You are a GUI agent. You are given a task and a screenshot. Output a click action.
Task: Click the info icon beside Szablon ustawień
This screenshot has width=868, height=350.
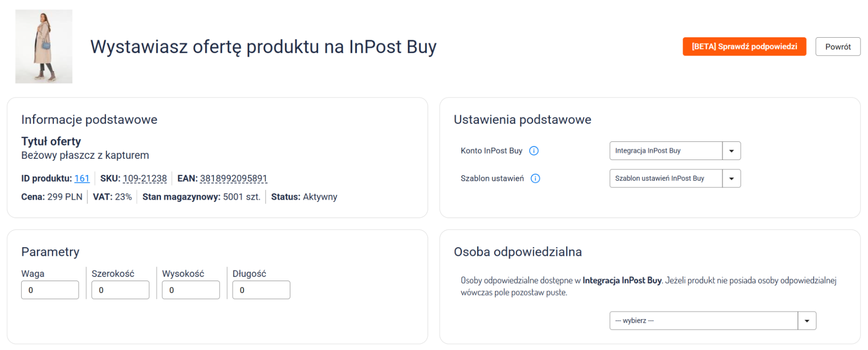(535, 179)
